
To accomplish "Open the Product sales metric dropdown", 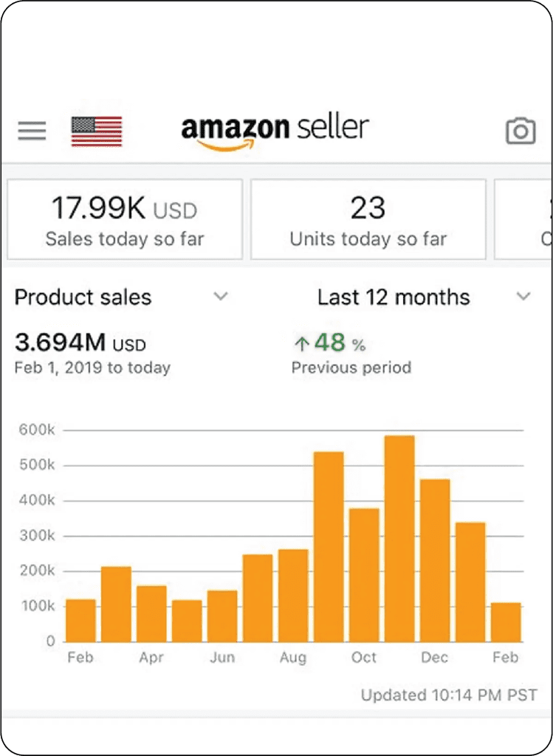I will pyautogui.click(x=122, y=297).
